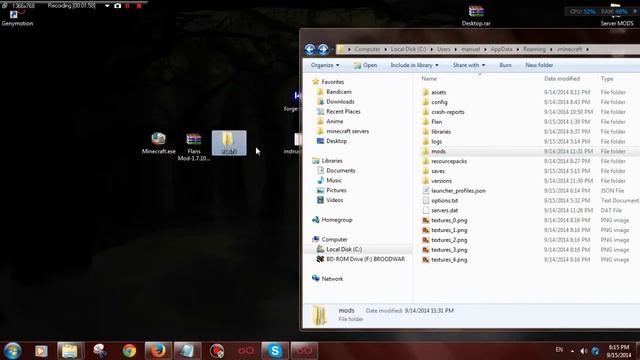This screenshot has width=640, height=360.
Task: Show hidden tray icons arrow
Action: pos(572,351)
